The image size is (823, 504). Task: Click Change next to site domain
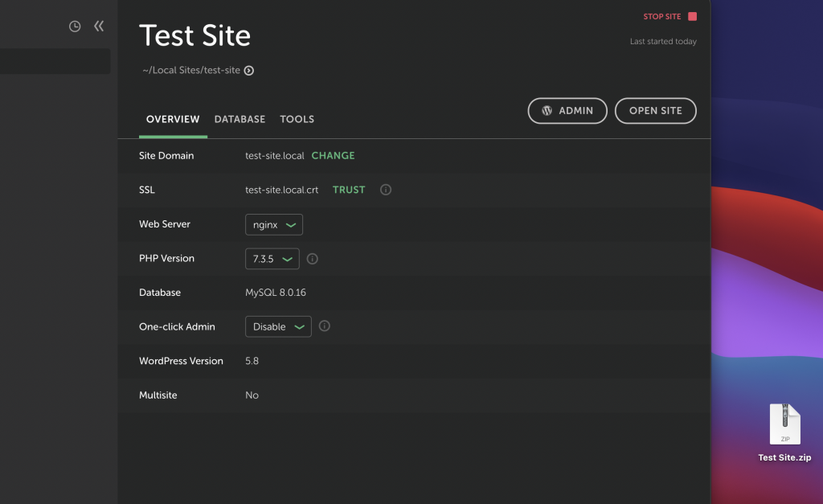click(x=333, y=156)
